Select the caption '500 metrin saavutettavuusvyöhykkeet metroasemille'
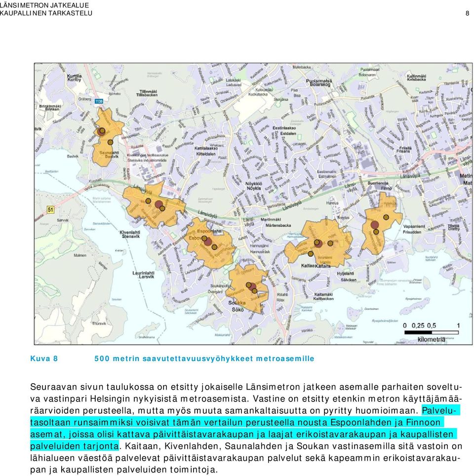Viewport: 474px width, 476px height. 204,358
